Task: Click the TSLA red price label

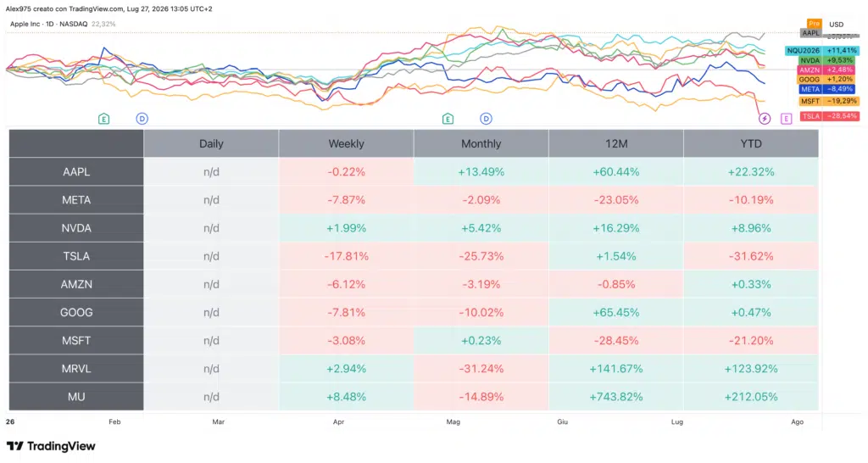Action: click(830, 115)
